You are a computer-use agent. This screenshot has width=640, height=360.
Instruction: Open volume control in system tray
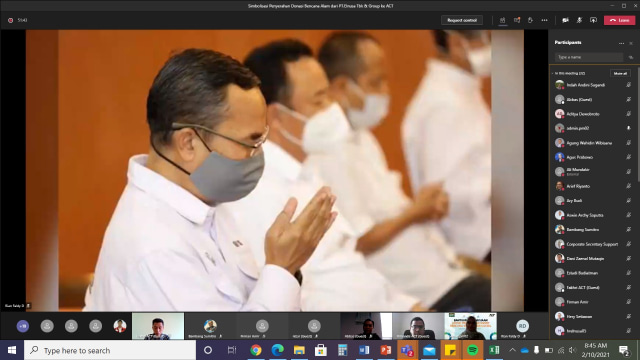coord(572,350)
